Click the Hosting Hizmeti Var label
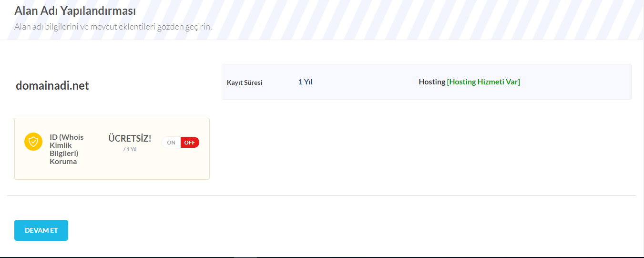Viewport: 644px width, 258px height. [483, 82]
